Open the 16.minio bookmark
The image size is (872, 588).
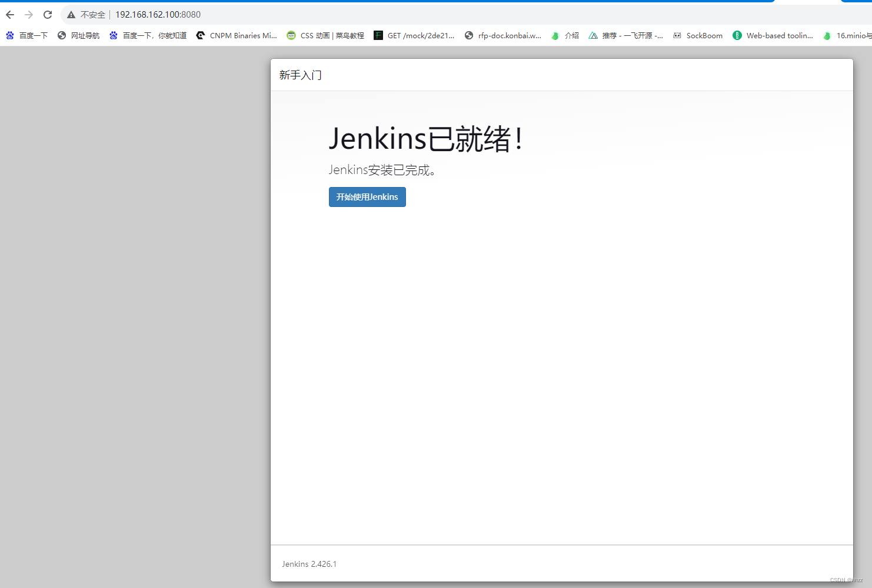(x=847, y=36)
